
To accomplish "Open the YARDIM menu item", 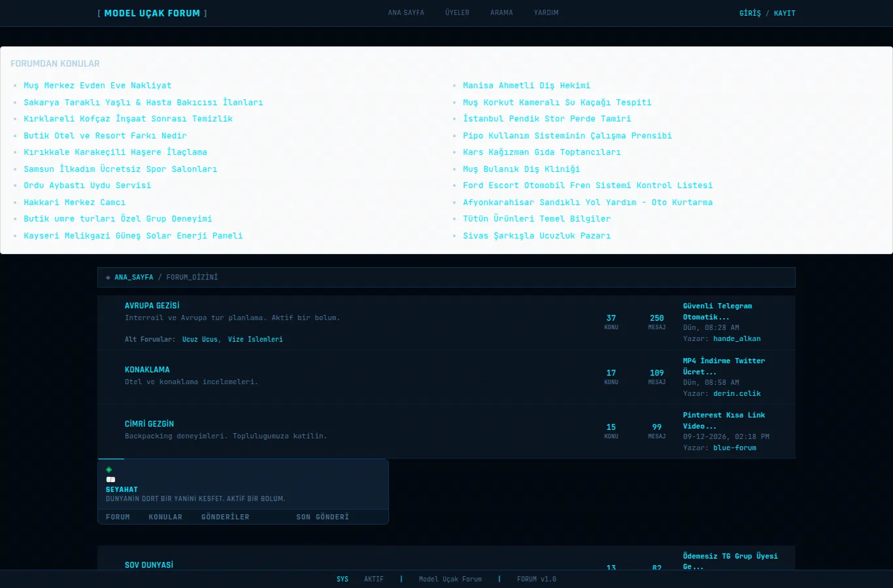I will 546,12.
